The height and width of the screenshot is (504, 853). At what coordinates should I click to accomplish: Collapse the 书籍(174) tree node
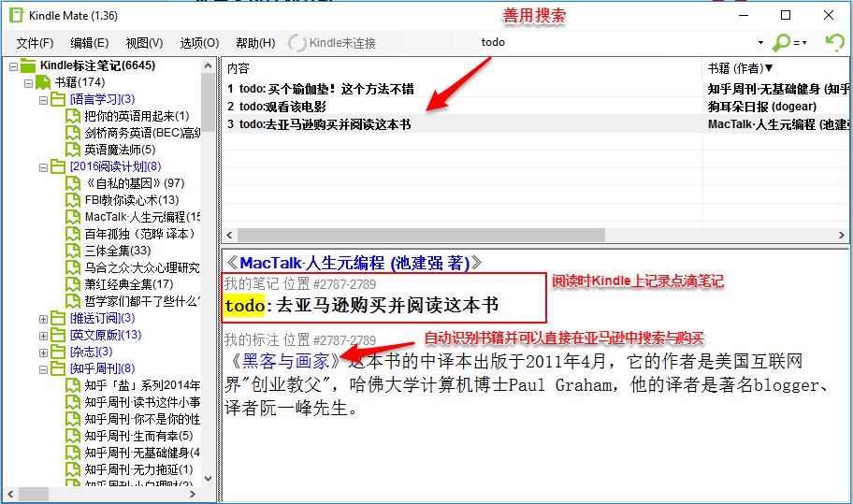coord(28,84)
